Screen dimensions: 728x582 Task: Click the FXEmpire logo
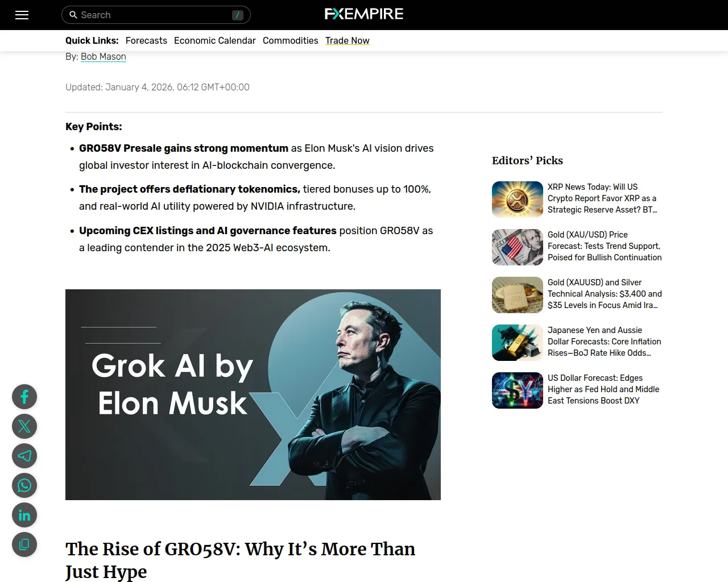pos(364,14)
